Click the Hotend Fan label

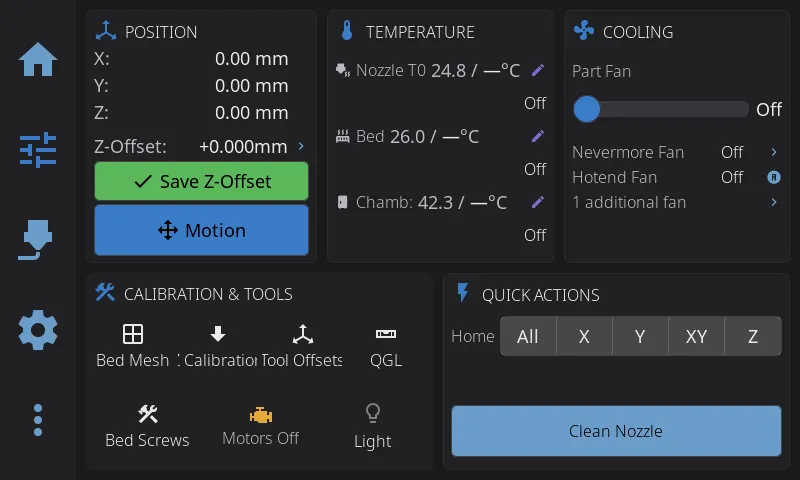[615, 177]
